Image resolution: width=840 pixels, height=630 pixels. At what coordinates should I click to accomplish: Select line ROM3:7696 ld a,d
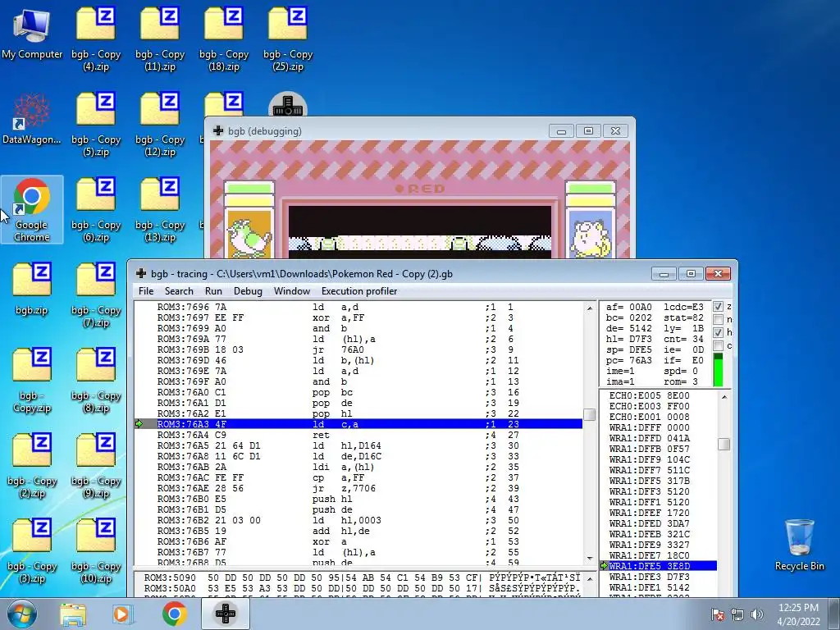coord(358,307)
